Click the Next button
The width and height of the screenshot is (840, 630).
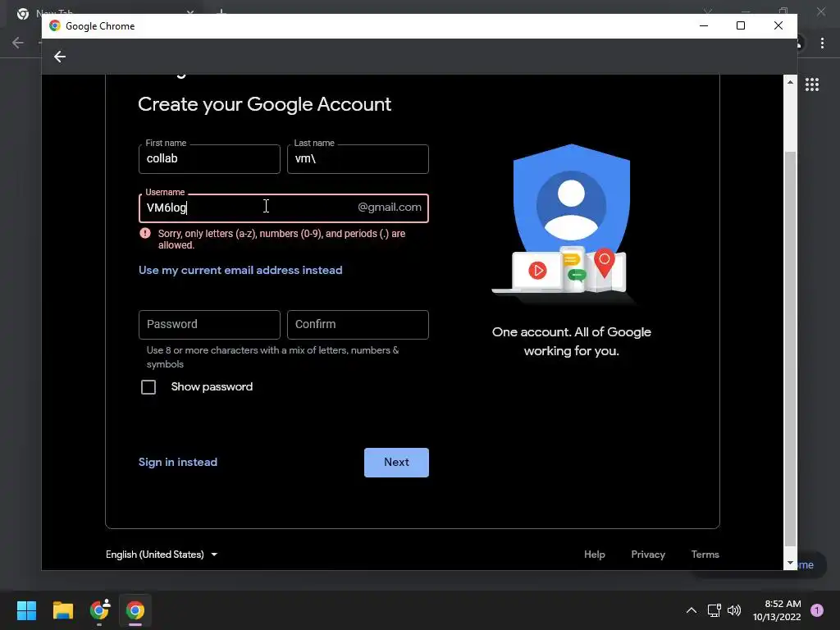(396, 463)
